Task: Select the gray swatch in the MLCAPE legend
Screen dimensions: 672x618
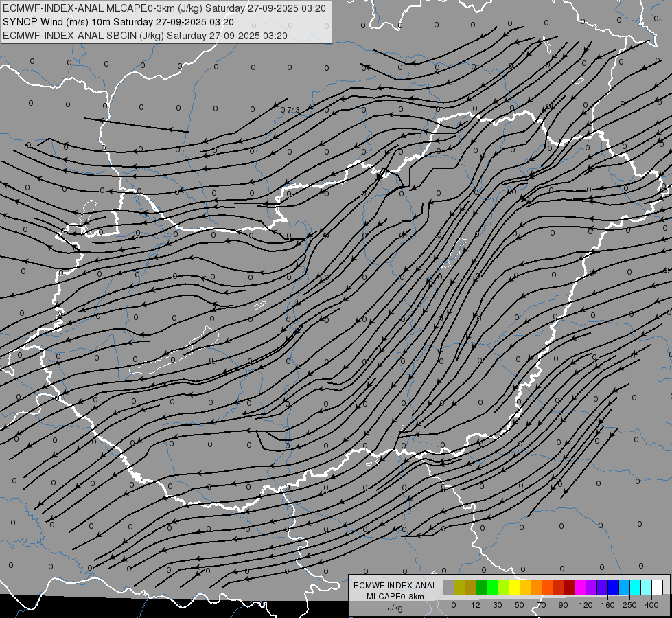Action: 448,588
